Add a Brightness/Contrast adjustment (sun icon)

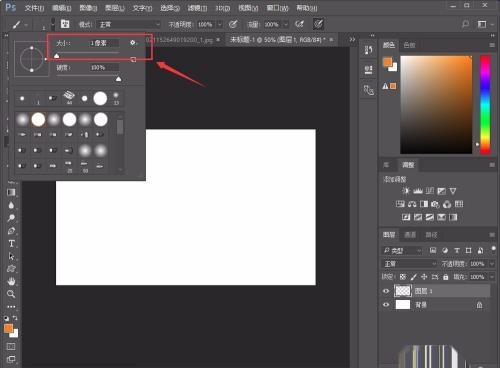tap(406, 191)
